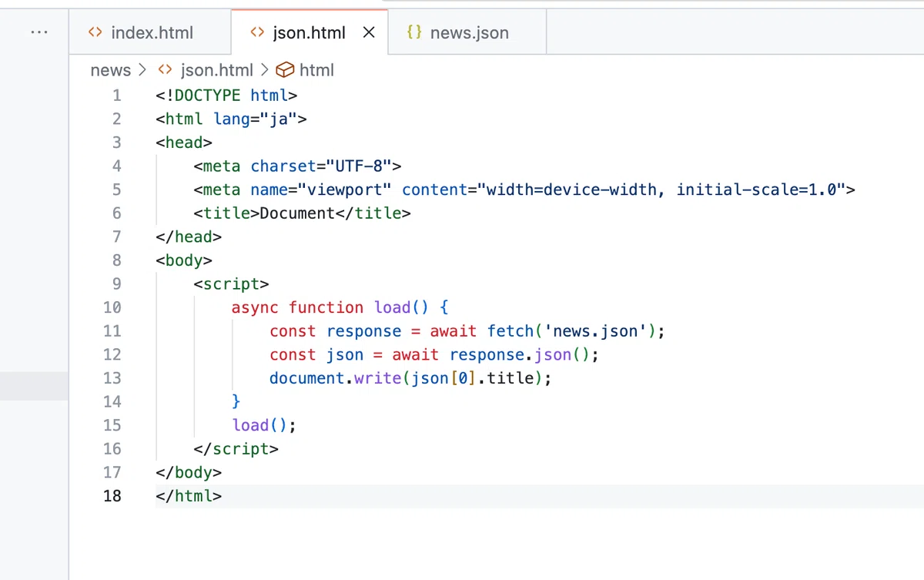Open the news.json tab
924x580 pixels.
467,32
